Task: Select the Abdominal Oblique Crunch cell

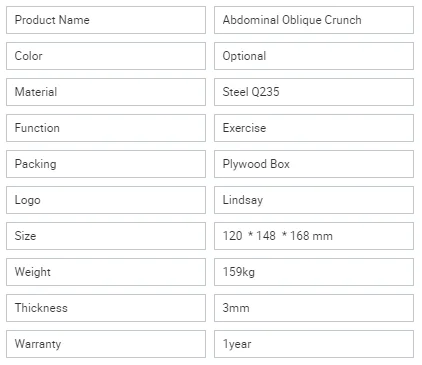Action: pyautogui.click(x=314, y=20)
